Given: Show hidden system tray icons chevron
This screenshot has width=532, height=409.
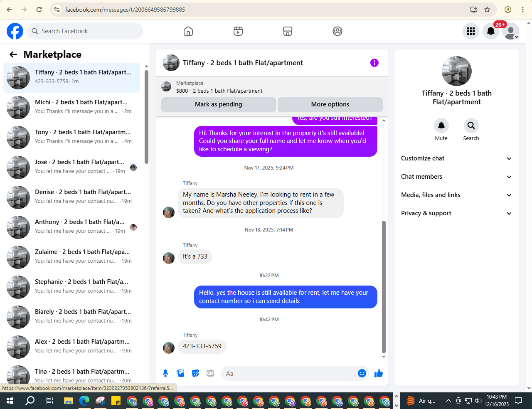Looking at the screenshot, I should [x=448, y=401].
